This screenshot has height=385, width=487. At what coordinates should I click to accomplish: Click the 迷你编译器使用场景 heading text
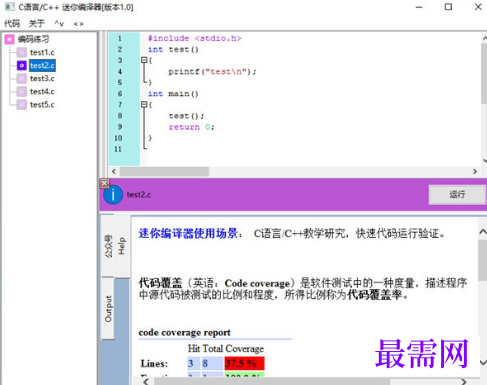point(188,233)
